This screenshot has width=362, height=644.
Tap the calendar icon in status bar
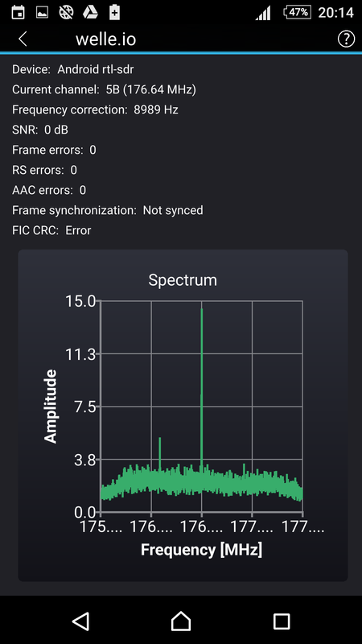[x=18, y=12]
